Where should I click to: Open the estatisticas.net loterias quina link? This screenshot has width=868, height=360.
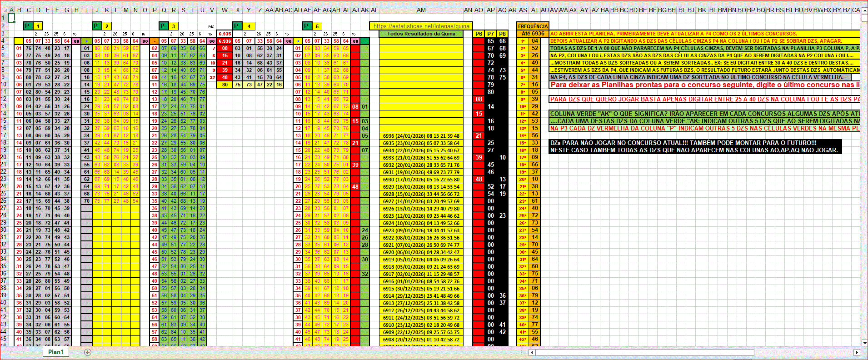click(x=421, y=26)
